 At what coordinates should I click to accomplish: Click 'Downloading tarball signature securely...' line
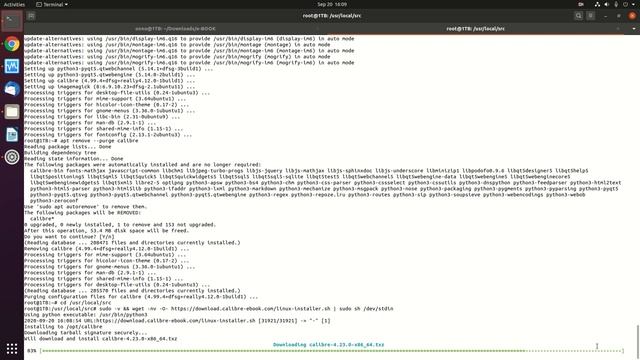coord(86,333)
